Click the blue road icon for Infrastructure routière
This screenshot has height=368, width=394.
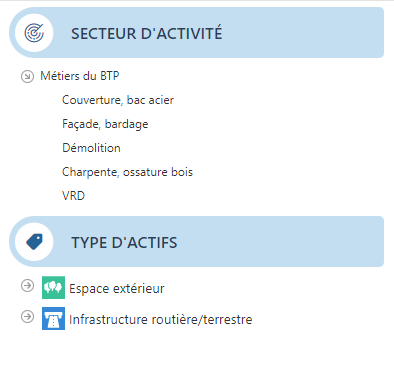(53, 318)
